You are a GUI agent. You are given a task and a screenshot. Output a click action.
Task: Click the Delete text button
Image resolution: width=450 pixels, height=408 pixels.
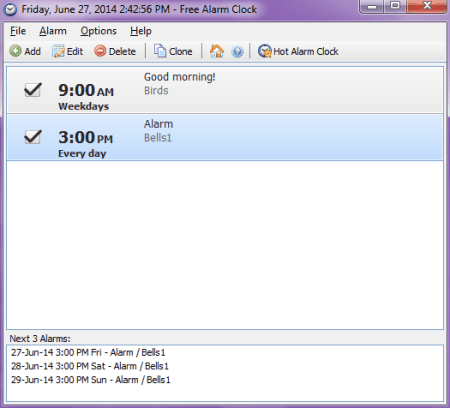(x=122, y=51)
